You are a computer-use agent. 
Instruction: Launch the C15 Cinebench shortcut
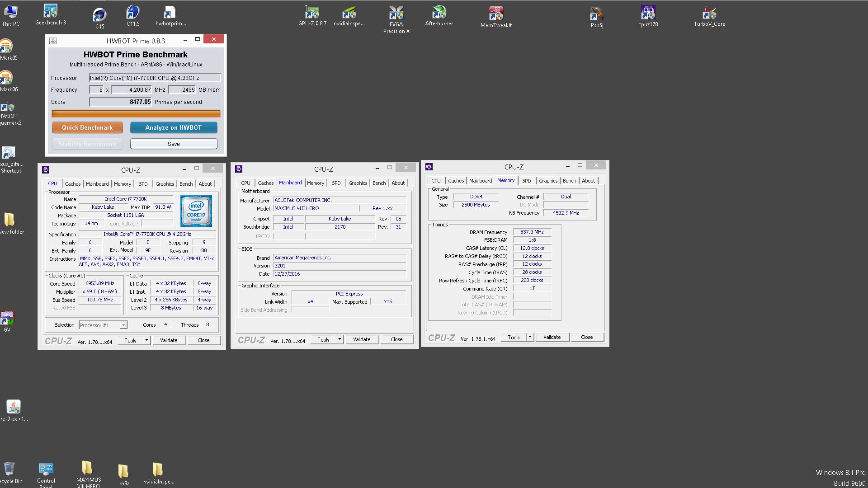click(99, 18)
